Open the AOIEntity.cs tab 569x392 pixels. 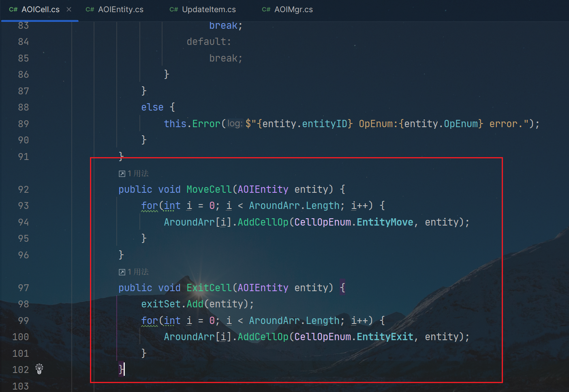[120, 9]
